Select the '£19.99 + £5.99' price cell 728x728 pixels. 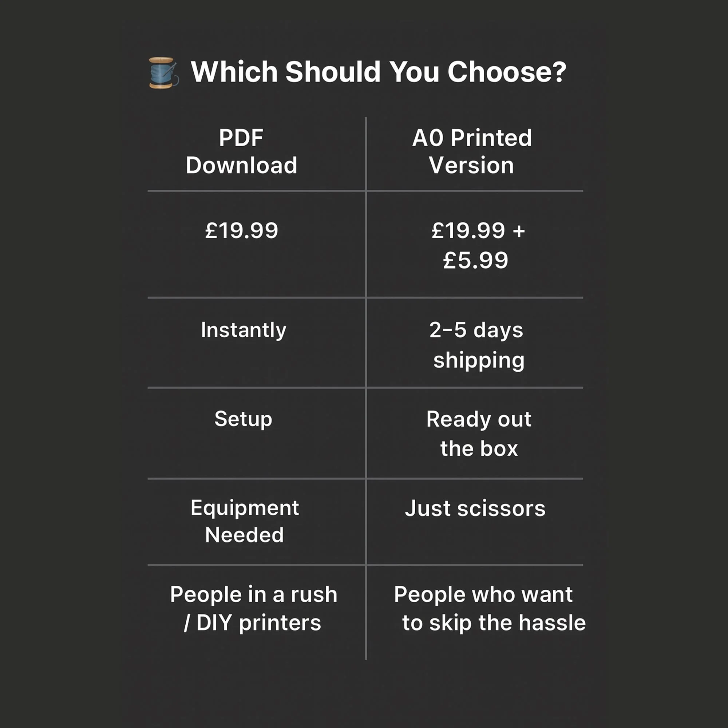(477, 245)
